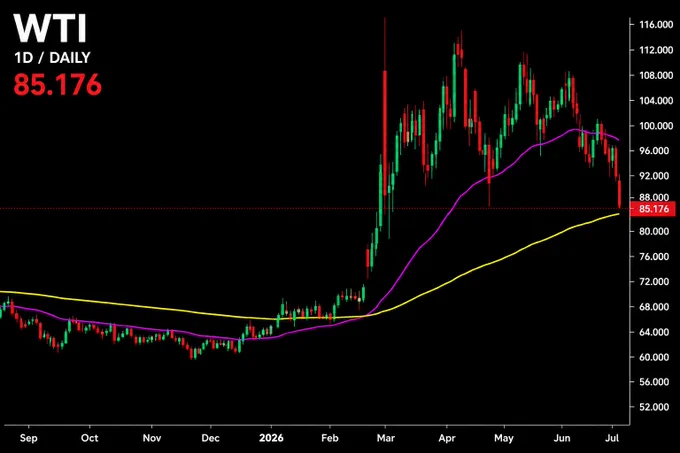Click the Jul label on time axis
The height and width of the screenshot is (453, 680).
pos(612,438)
